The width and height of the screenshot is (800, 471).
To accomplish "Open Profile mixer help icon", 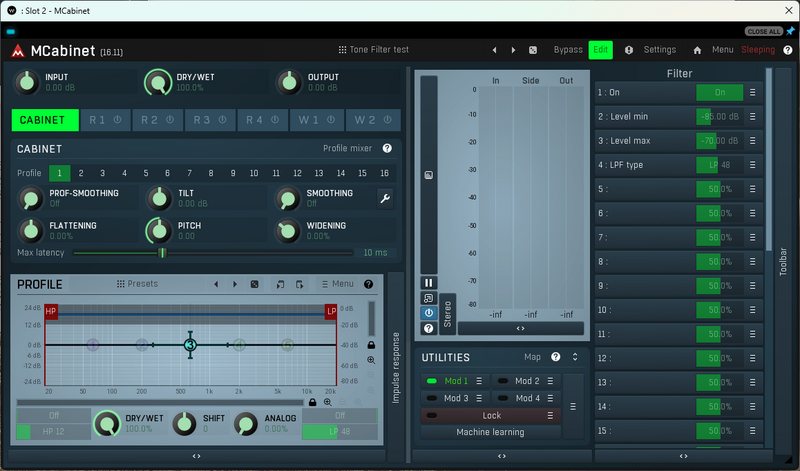I will point(387,148).
